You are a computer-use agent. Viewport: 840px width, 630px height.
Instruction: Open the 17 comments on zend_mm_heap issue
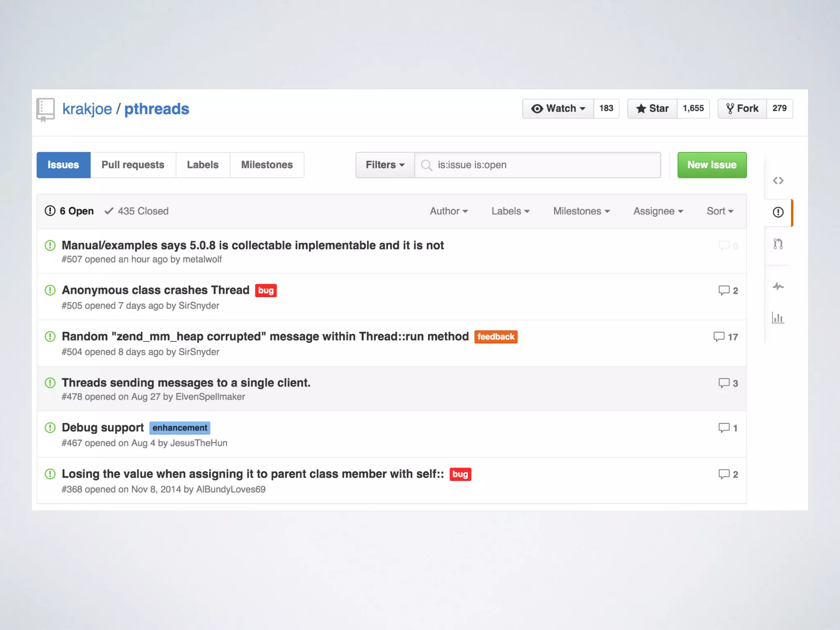[726, 337]
